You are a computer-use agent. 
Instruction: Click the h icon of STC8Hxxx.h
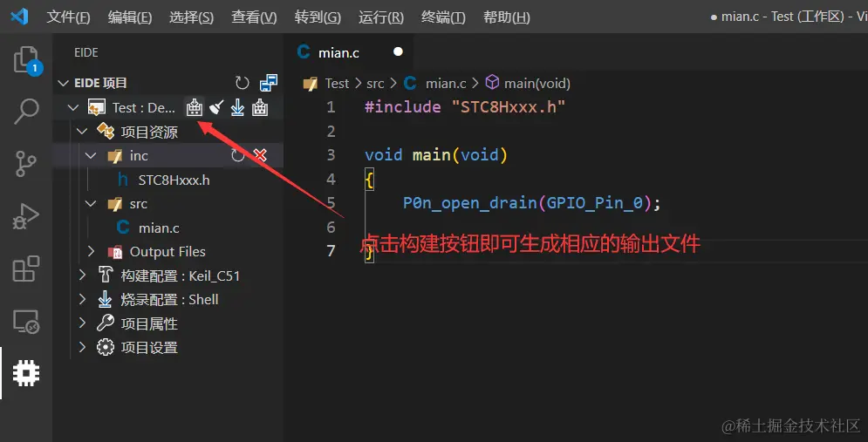pyautogui.click(x=123, y=180)
